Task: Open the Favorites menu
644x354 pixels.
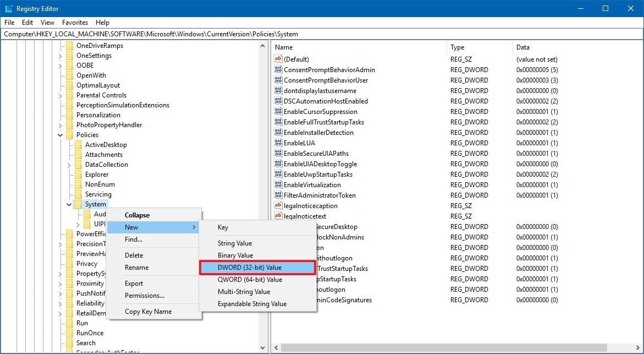Action: tap(74, 23)
